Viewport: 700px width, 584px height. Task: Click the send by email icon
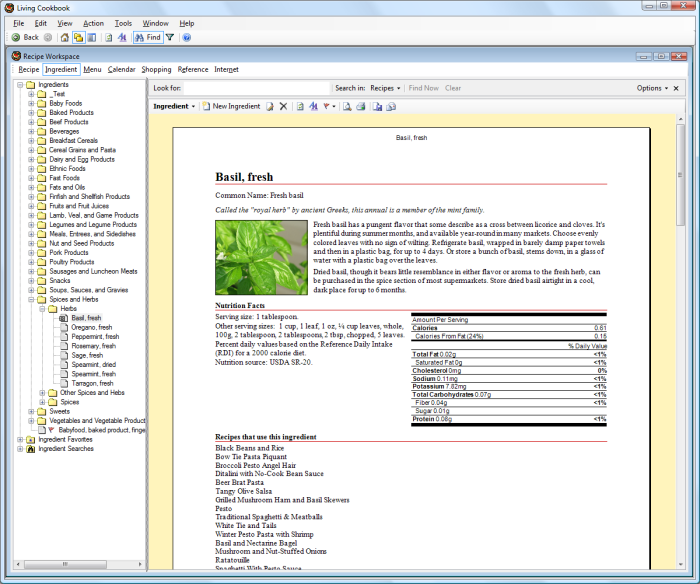coord(392,106)
